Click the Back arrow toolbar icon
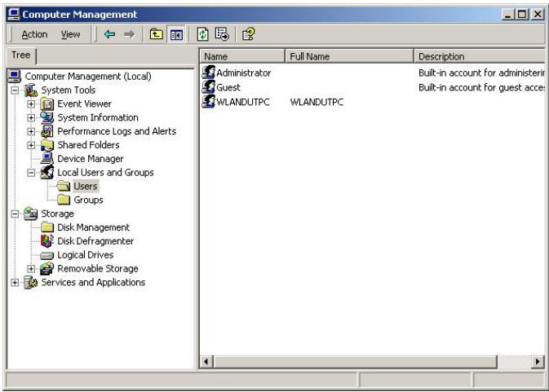Image resolution: width=549 pixels, height=392 pixels. click(x=109, y=34)
